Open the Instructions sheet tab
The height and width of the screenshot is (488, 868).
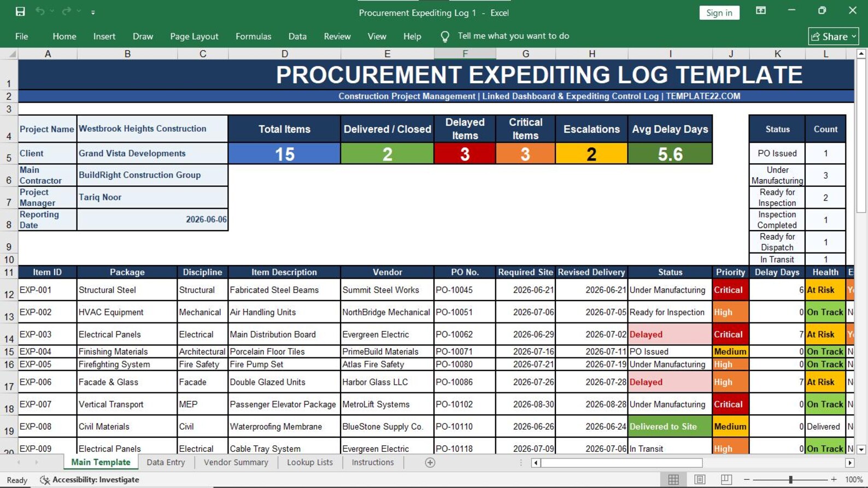(x=373, y=462)
